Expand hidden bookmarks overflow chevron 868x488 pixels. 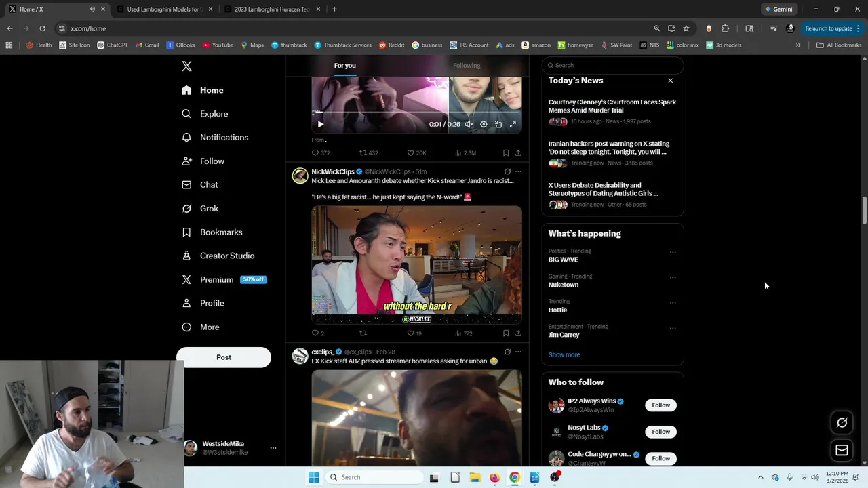(x=798, y=45)
